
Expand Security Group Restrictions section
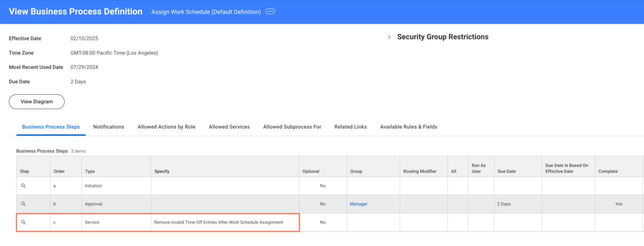[x=389, y=37]
